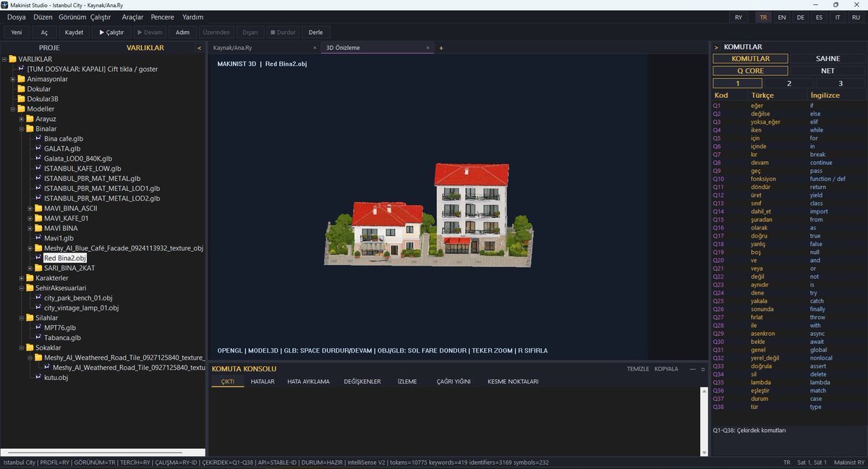Minimize the Komuta Konsolu panel
Screen dimensions: 868x469
click(x=692, y=368)
